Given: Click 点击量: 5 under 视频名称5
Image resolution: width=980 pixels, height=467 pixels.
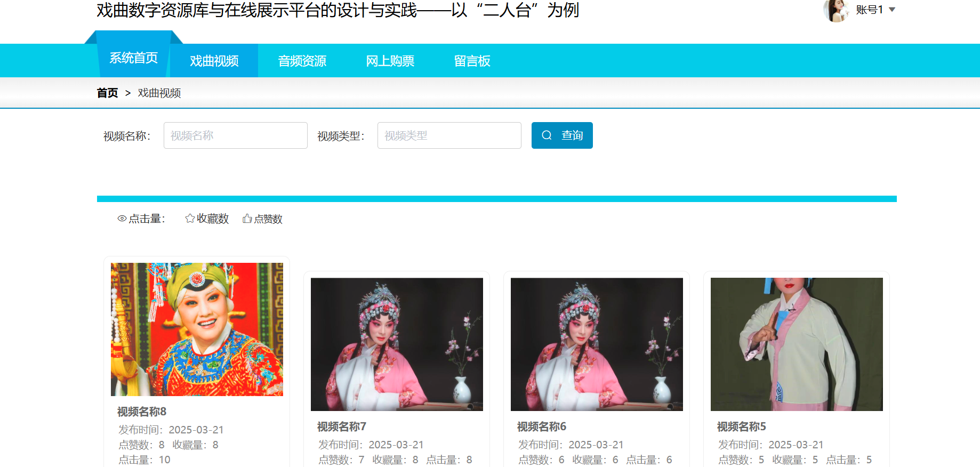Looking at the screenshot, I should (x=849, y=460).
